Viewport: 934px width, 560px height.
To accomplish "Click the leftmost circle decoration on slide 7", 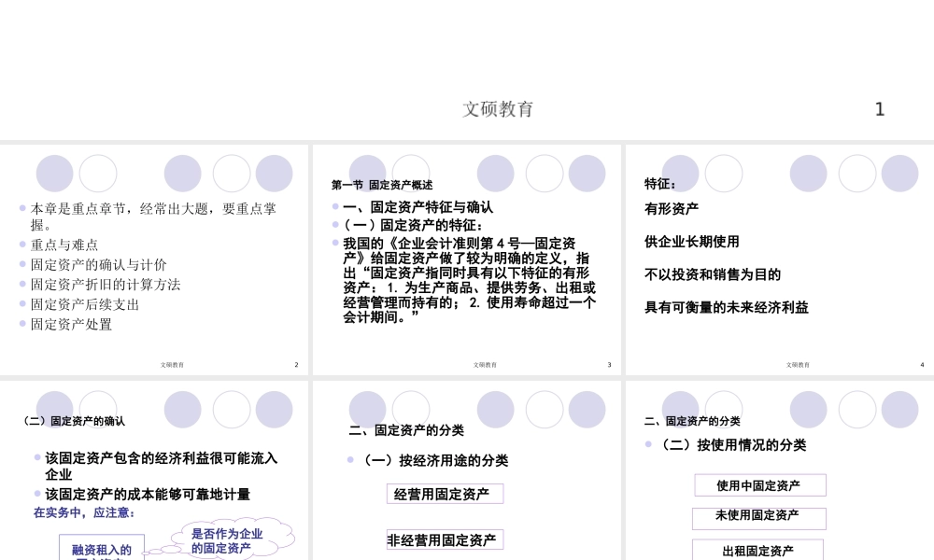I will point(681,409).
